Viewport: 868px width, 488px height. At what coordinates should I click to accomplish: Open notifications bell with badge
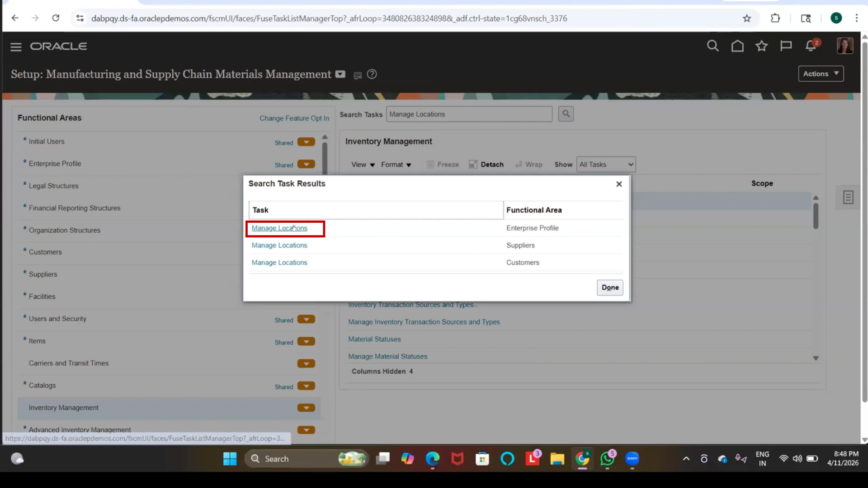click(812, 46)
